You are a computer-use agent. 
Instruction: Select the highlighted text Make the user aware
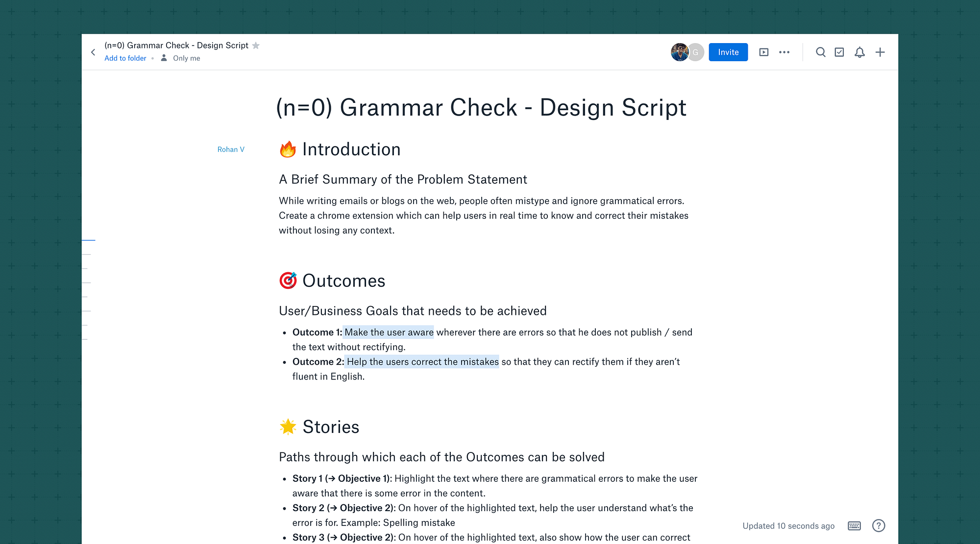click(x=389, y=332)
